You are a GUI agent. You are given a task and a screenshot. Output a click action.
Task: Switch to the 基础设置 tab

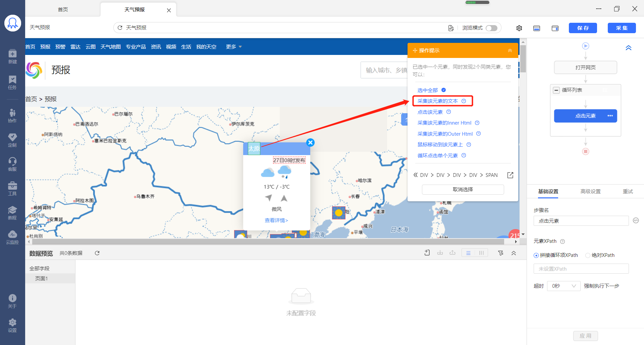[548, 192]
